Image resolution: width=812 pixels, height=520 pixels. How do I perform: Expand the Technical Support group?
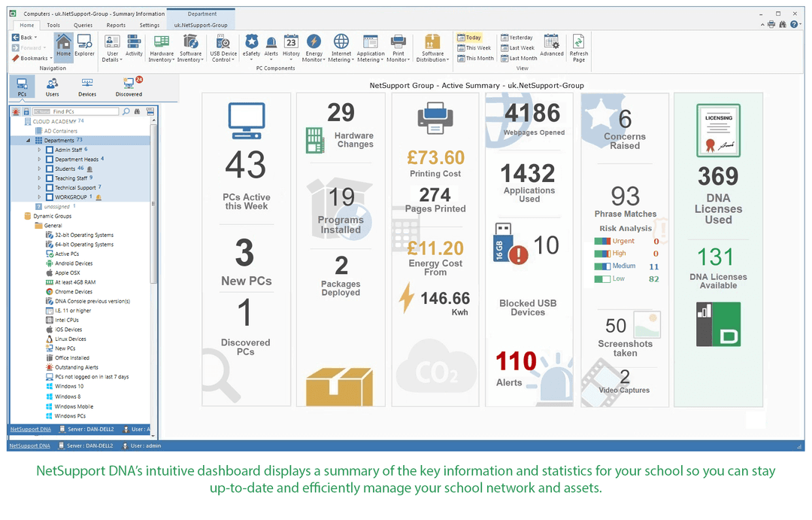(38, 187)
